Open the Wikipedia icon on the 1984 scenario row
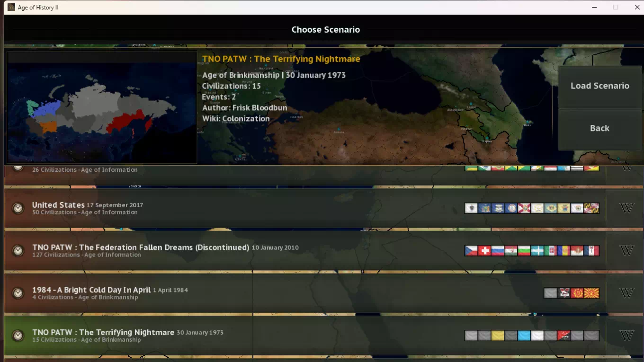 tap(626, 293)
